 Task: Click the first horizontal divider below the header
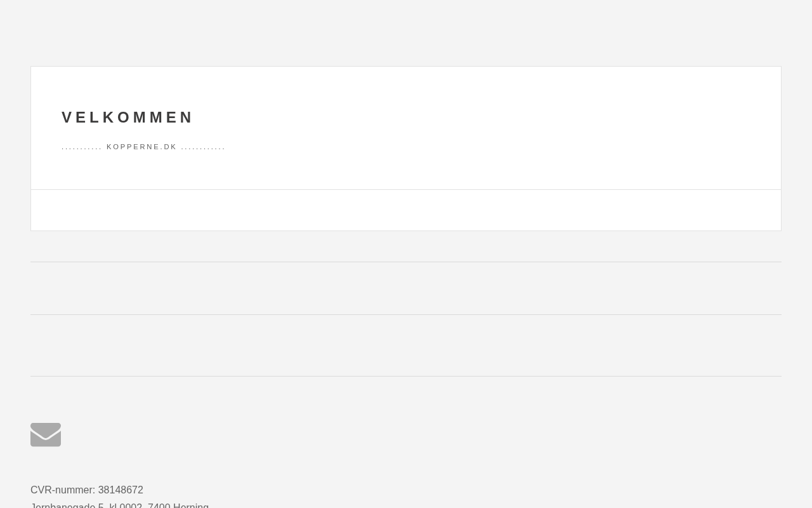406,262
